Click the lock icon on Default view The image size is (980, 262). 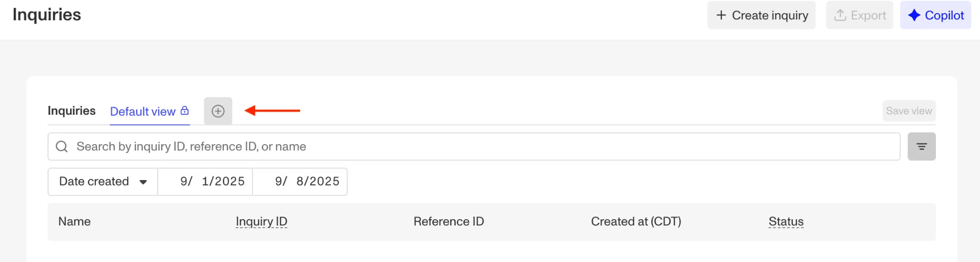185,110
